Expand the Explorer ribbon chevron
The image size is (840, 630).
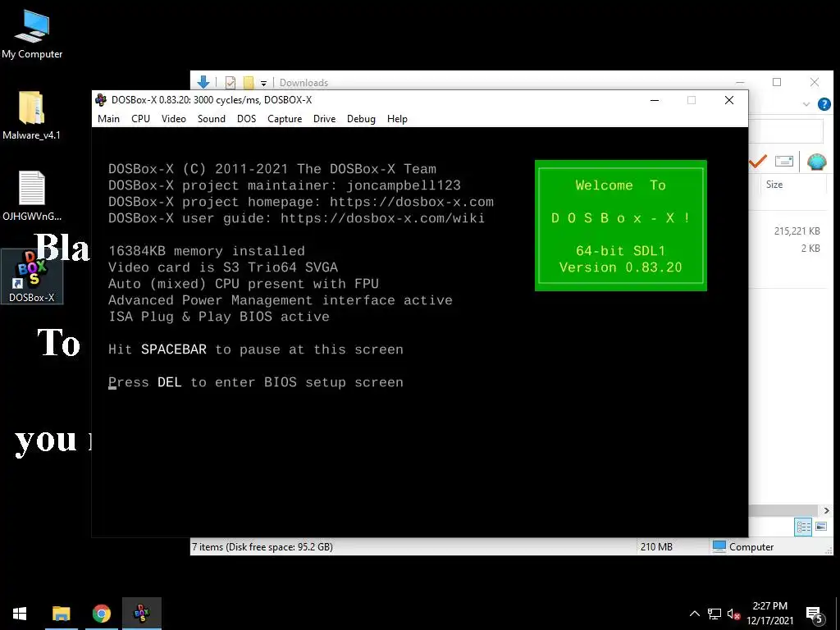click(806, 104)
